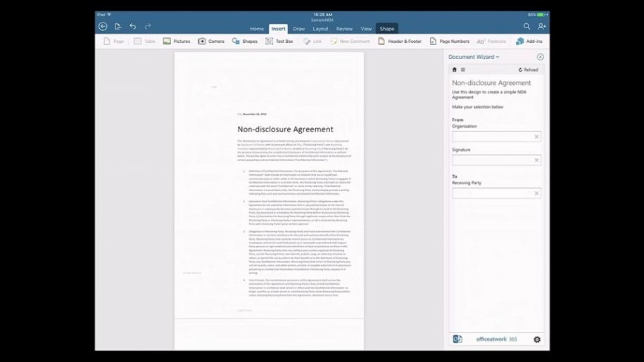Clear the Signature field
This screenshot has height=362, width=644.
pos(536,160)
